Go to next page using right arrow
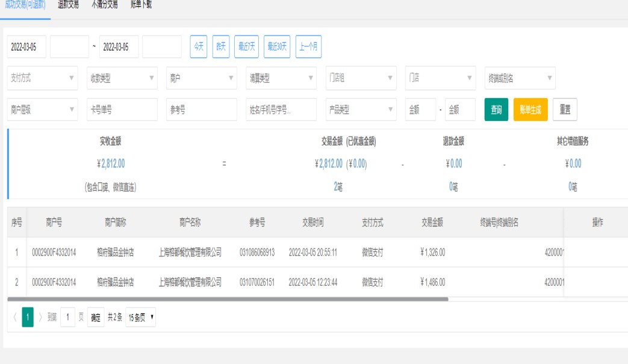628x364 pixels. coord(40,317)
